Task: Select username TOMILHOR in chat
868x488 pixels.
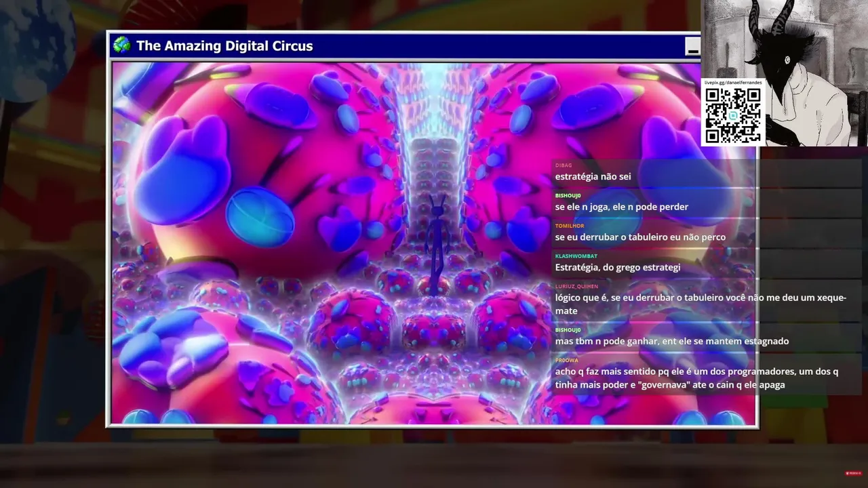Action: pyautogui.click(x=570, y=226)
